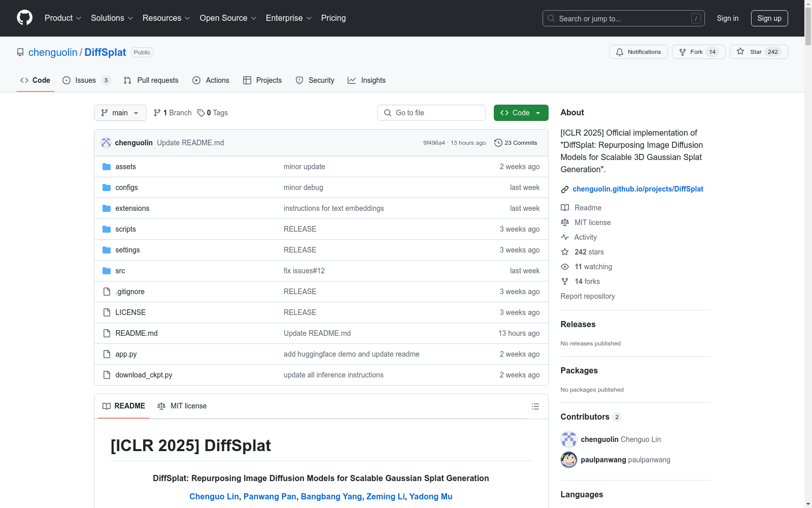
Task: Click the star icon in Star button
Action: point(740,51)
